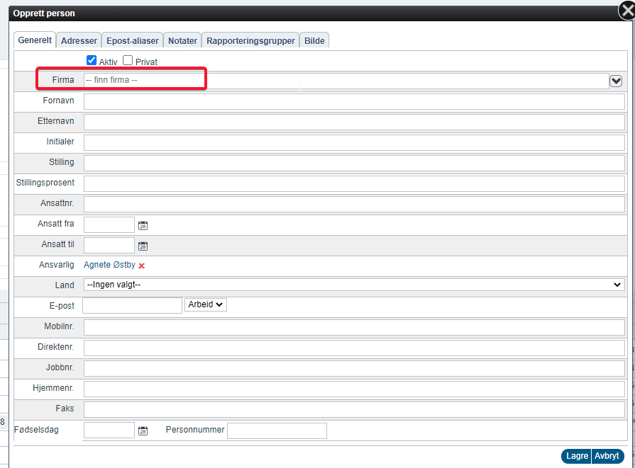Click the Personnummer input field
Viewport: 635px width, 468px height.
coord(277,431)
